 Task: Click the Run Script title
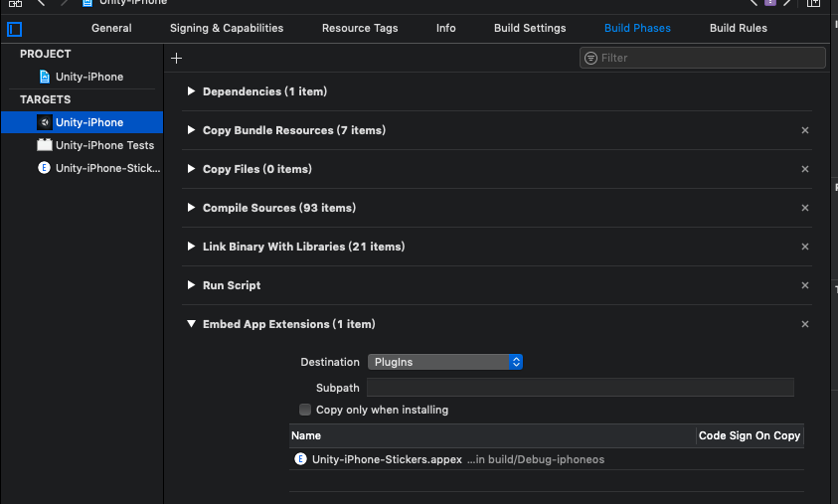(232, 285)
